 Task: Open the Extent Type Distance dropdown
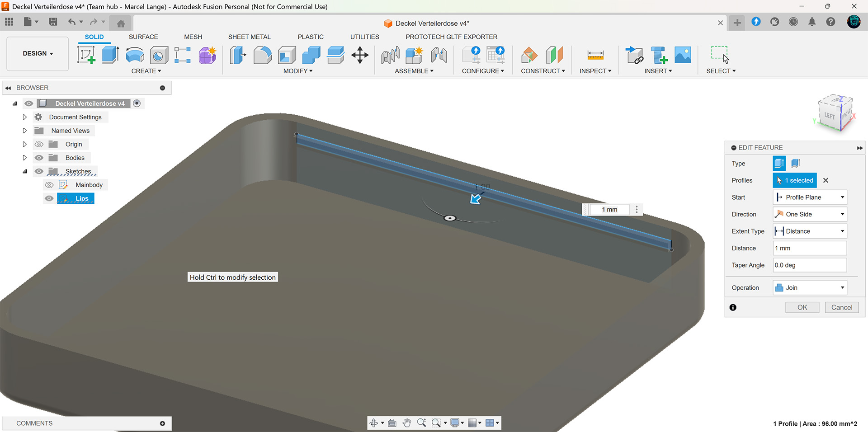pos(809,231)
